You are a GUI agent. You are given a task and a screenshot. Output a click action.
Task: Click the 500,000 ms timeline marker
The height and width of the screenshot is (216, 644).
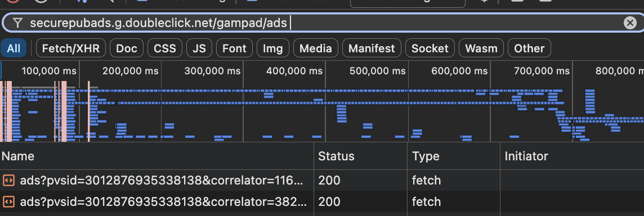click(377, 71)
